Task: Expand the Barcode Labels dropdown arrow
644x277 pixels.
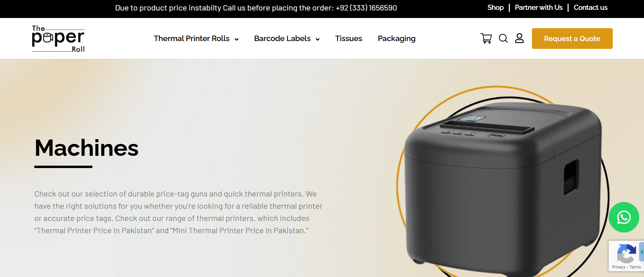Action: [x=318, y=39]
